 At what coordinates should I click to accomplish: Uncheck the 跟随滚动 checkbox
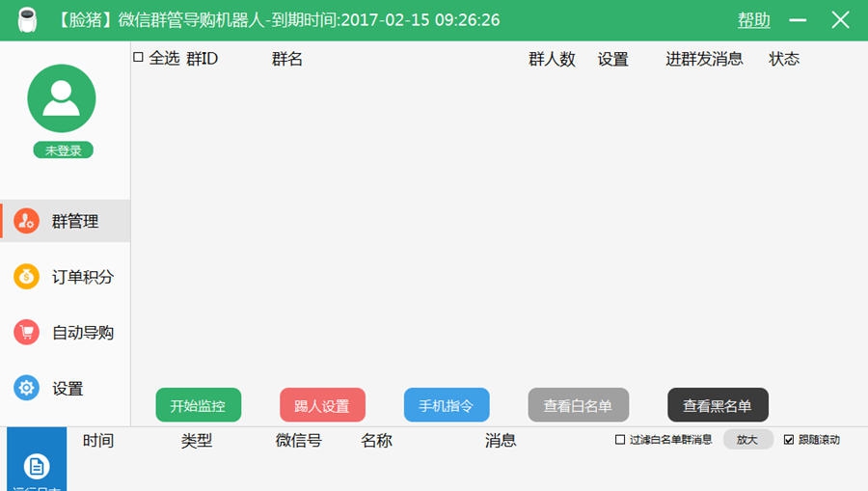tap(789, 440)
